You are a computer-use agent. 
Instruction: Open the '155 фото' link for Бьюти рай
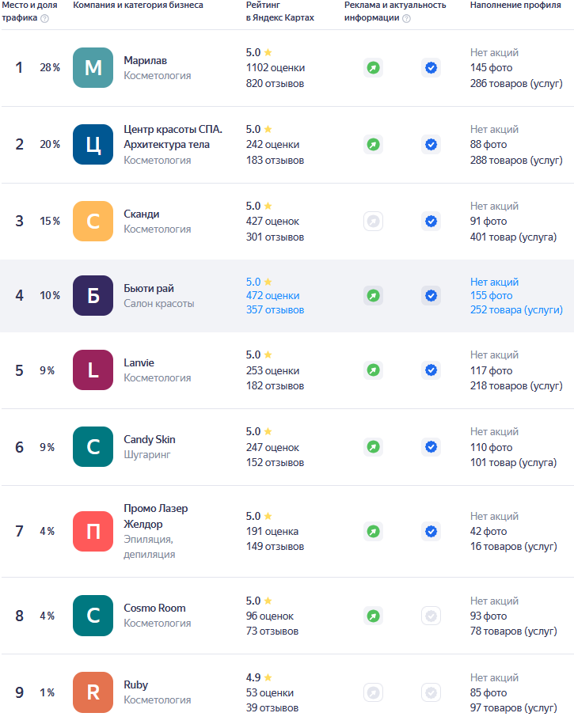click(491, 296)
